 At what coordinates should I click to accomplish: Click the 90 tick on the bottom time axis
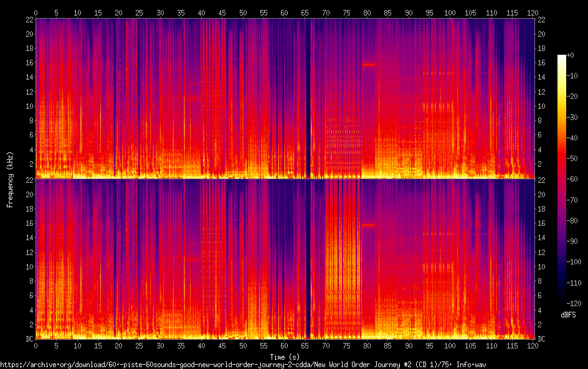tap(409, 345)
